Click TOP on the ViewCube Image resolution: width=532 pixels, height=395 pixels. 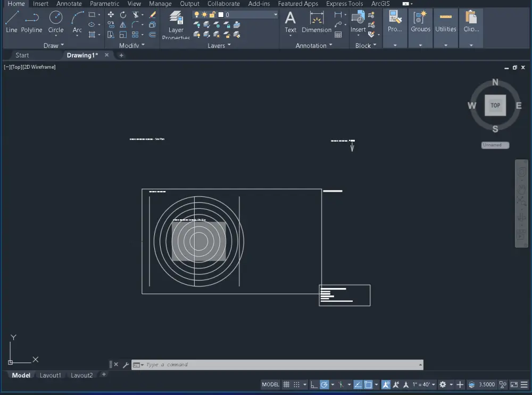pos(495,105)
